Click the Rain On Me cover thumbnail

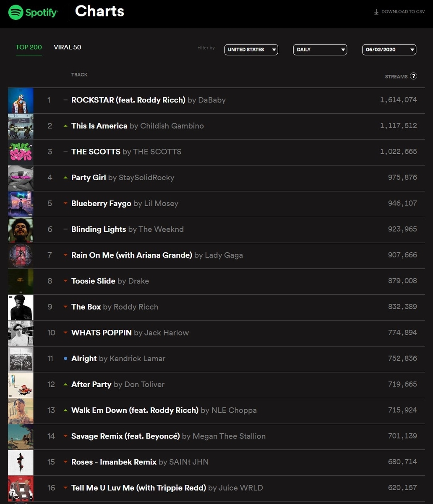click(x=21, y=256)
